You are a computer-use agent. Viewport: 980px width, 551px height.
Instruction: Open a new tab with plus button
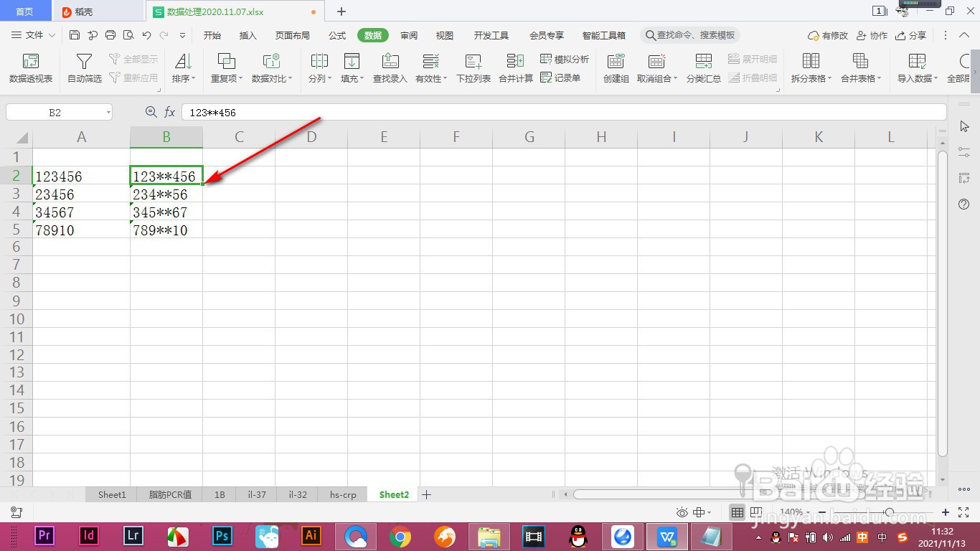coord(341,11)
